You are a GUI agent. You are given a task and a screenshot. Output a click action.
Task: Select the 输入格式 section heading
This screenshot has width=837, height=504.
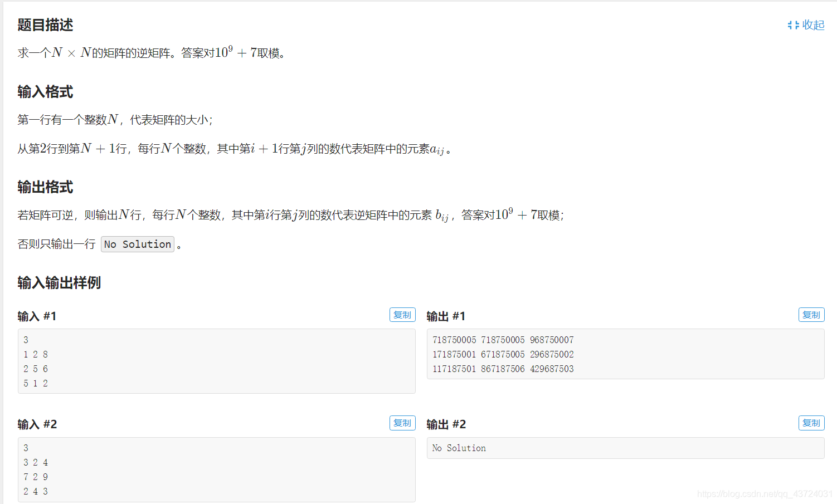(x=45, y=92)
